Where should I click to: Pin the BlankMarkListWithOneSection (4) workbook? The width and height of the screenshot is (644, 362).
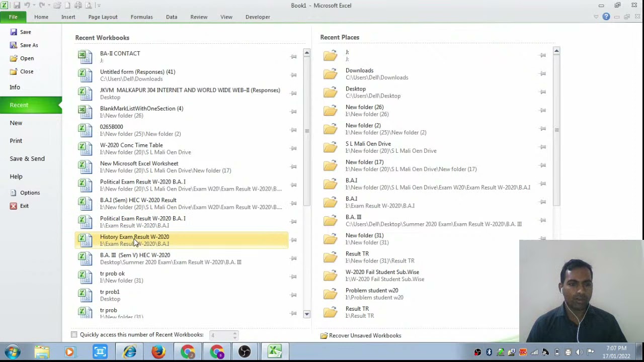293,112
